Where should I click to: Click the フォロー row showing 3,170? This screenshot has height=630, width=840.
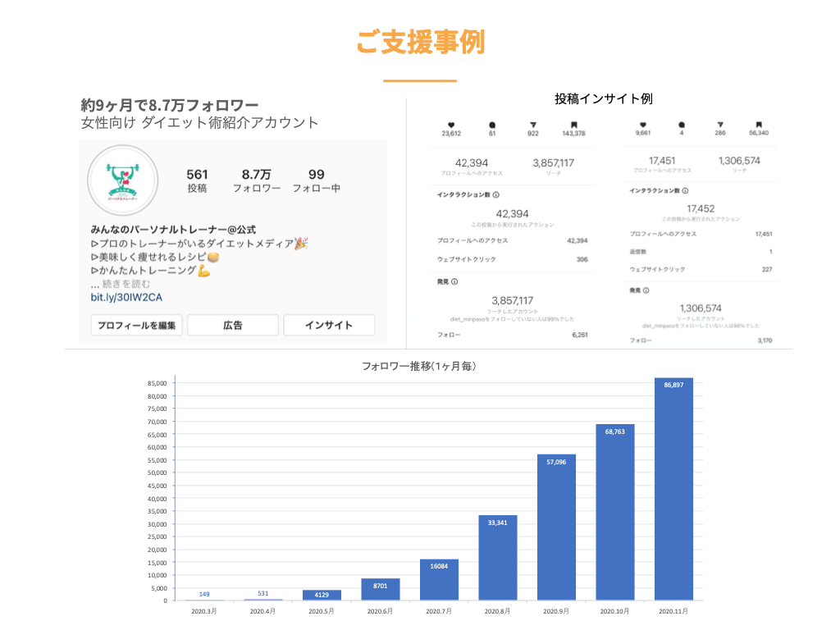pyautogui.click(x=701, y=340)
